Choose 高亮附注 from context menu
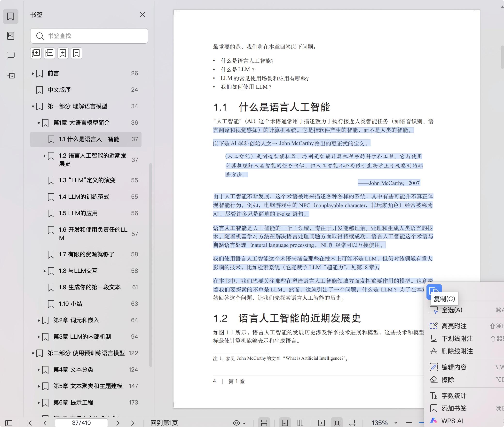 (454, 326)
